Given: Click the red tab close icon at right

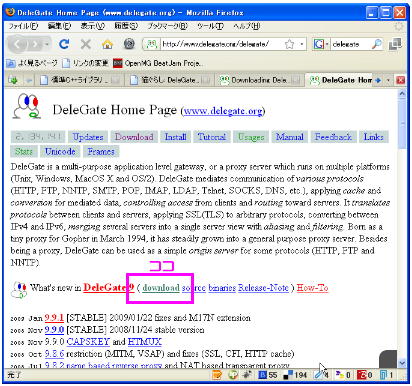Looking at the screenshot, I should click(x=400, y=80).
